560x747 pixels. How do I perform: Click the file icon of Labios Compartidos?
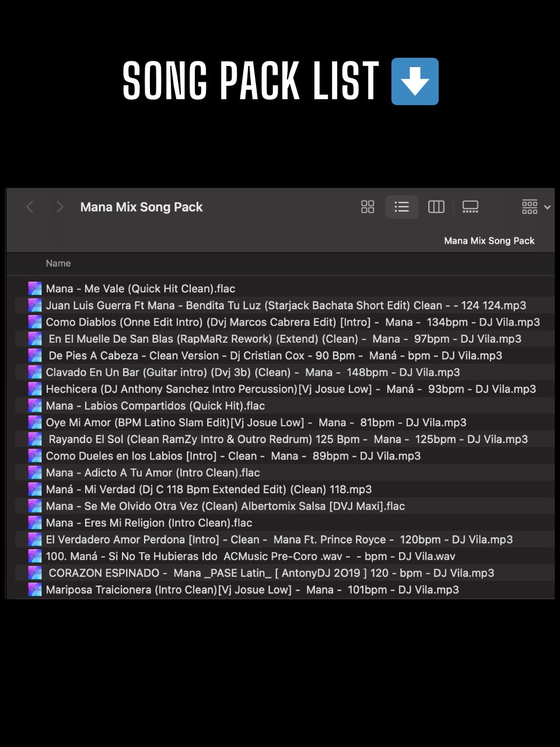point(35,406)
